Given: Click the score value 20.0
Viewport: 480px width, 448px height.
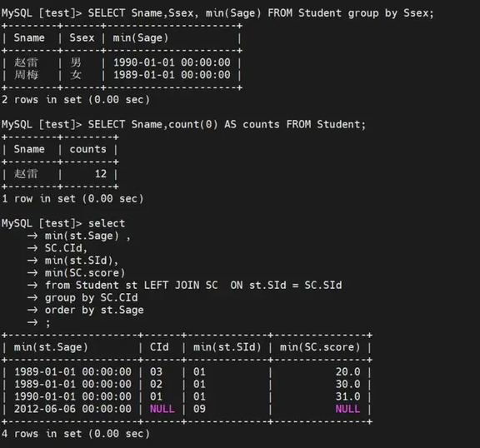Looking at the screenshot, I should [348, 372].
